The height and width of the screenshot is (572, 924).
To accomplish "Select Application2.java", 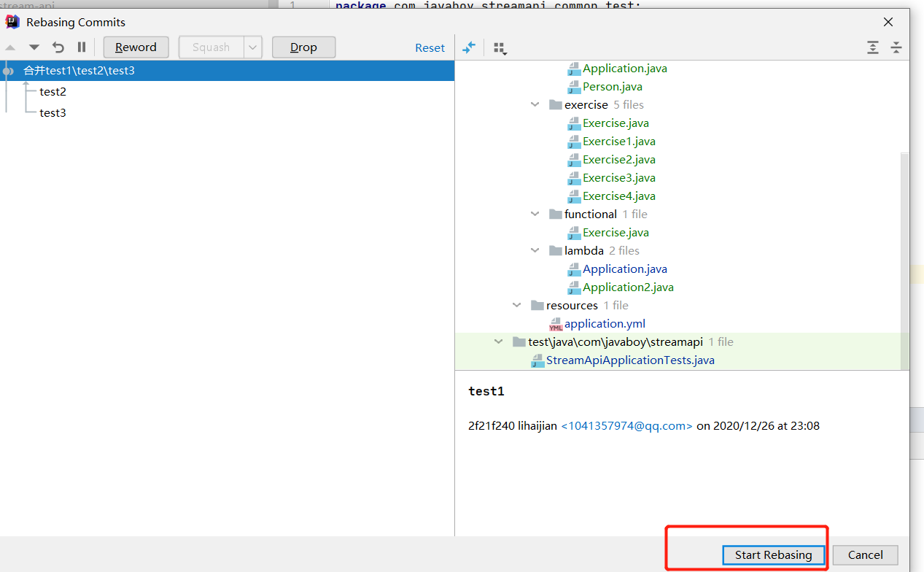I will (x=628, y=287).
